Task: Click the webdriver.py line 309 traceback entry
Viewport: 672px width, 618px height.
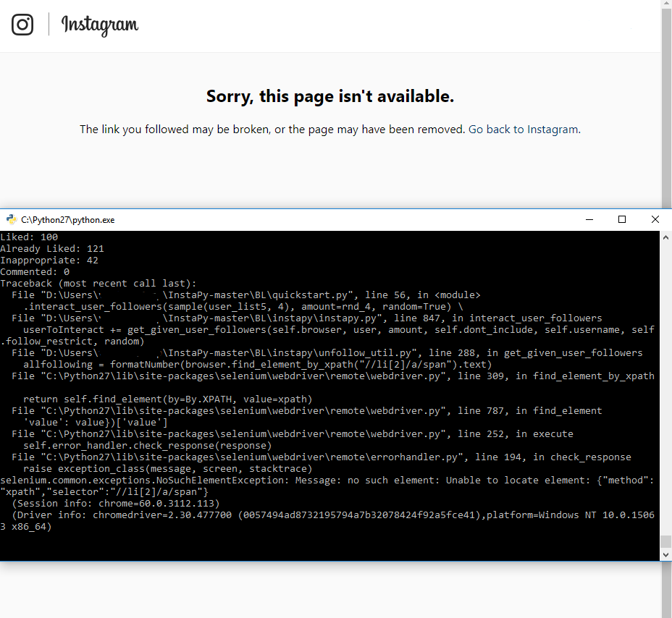Action: pos(333,376)
